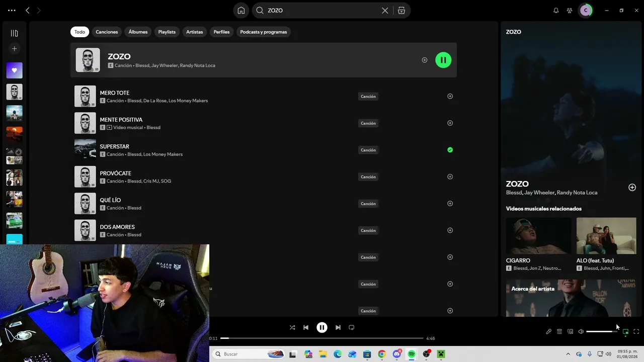Show the friends activity icon
Image resolution: width=644 pixels, height=362 pixels.
point(570,10)
